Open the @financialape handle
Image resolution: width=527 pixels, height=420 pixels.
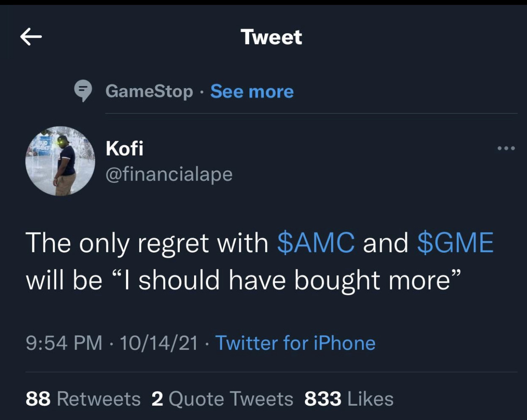coord(169,174)
